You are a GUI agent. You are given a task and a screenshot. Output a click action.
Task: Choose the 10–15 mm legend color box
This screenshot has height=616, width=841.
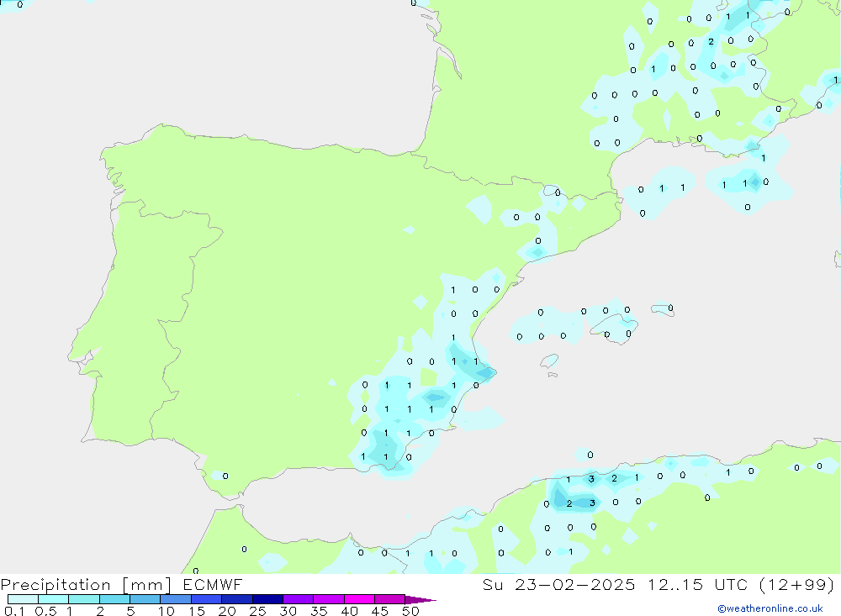176,599
